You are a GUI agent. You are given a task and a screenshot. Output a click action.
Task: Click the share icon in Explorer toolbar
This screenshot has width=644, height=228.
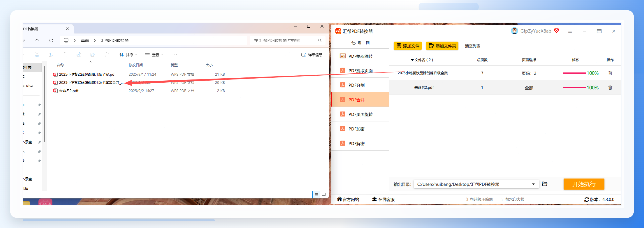[93, 55]
